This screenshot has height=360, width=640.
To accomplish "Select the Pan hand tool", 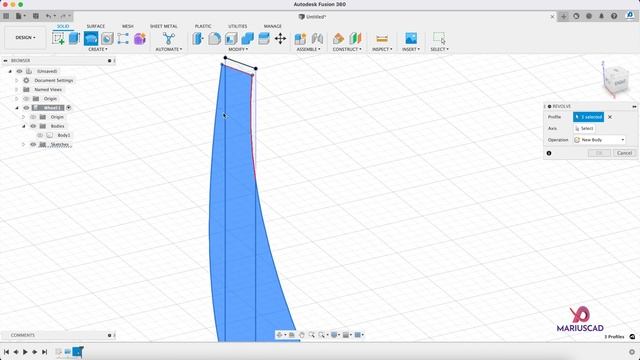I will point(302,335).
